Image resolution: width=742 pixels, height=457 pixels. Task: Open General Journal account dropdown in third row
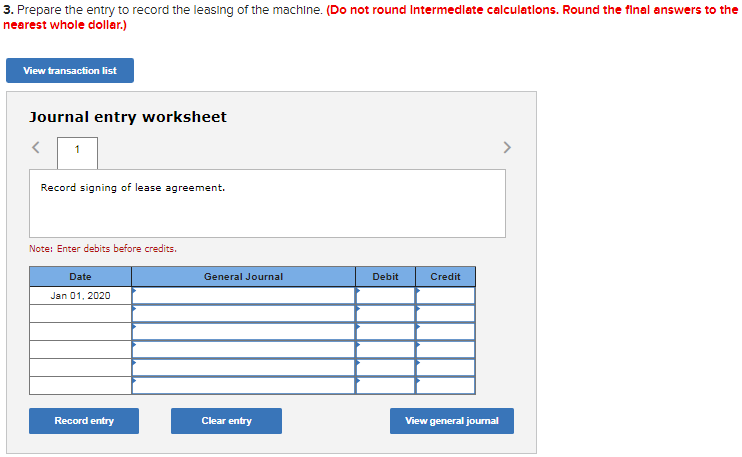pos(243,332)
